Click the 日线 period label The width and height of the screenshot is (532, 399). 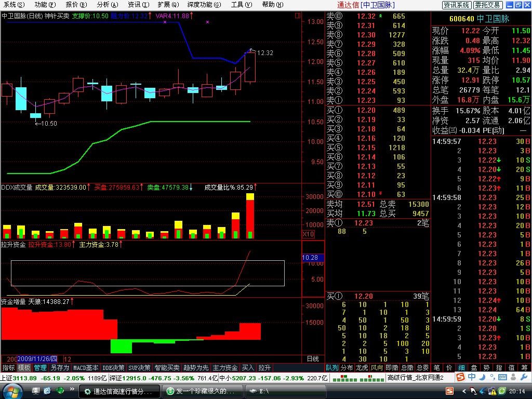(313, 359)
